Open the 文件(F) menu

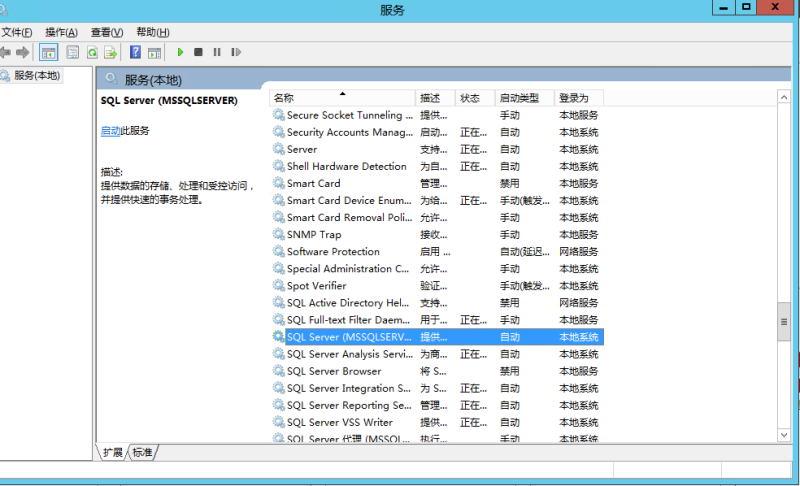pos(17,32)
